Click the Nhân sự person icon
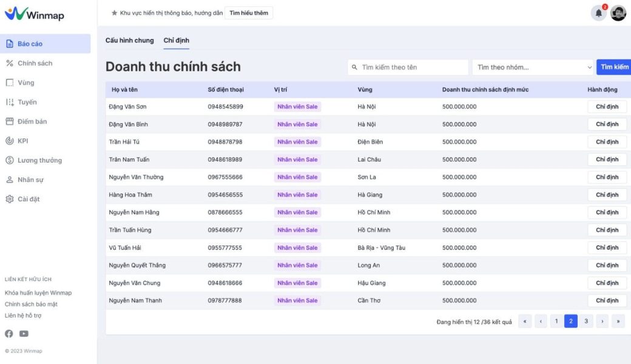Screen dimensions: 631x364 click(x=10, y=180)
